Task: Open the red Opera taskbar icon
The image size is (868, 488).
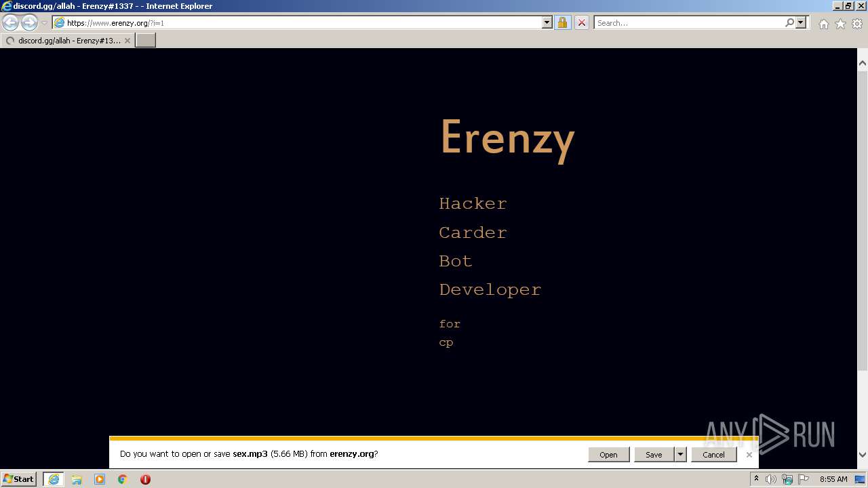Action: coord(145,479)
